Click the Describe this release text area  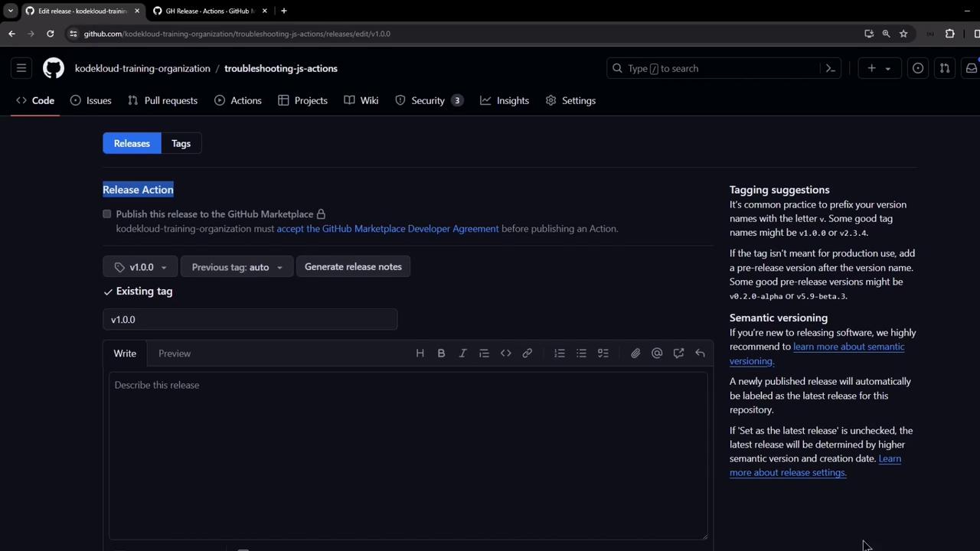pyautogui.click(x=408, y=455)
